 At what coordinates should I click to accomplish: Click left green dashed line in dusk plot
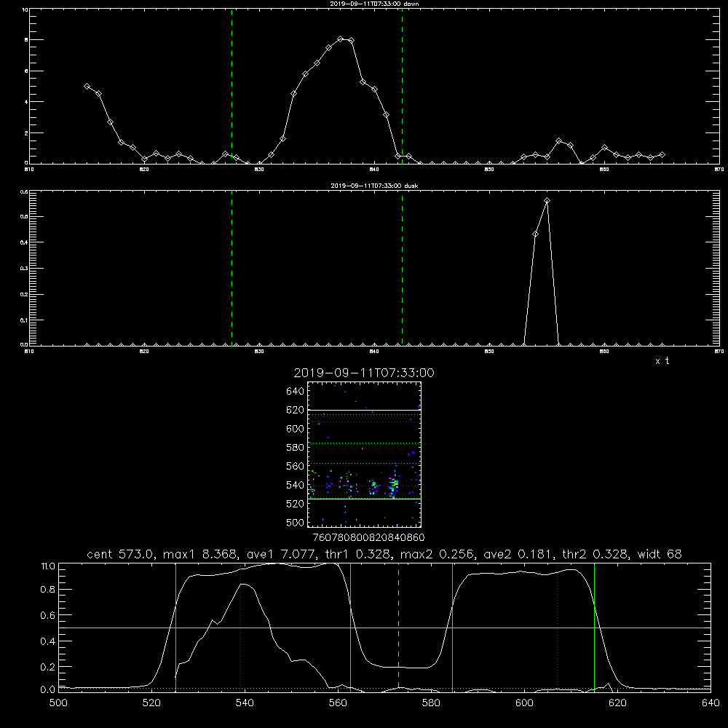coord(232,268)
